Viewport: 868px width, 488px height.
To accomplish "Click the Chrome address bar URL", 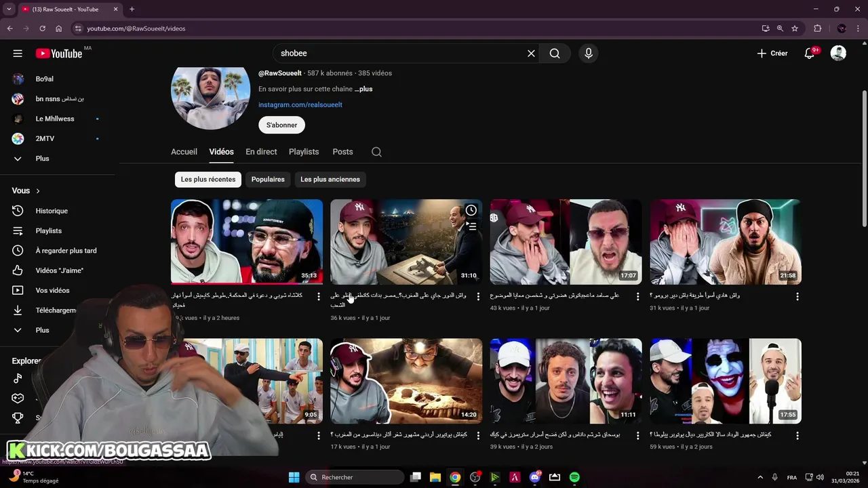I will [136, 28].
